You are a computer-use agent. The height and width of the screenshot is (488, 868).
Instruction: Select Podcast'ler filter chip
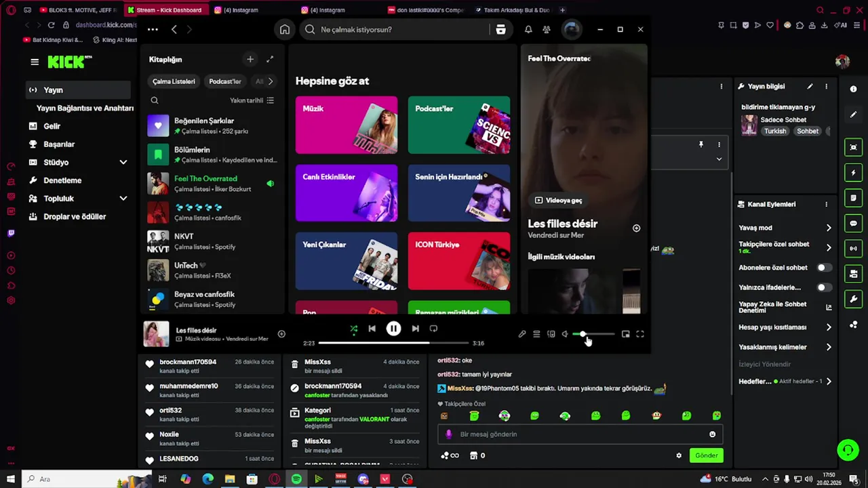225,81
